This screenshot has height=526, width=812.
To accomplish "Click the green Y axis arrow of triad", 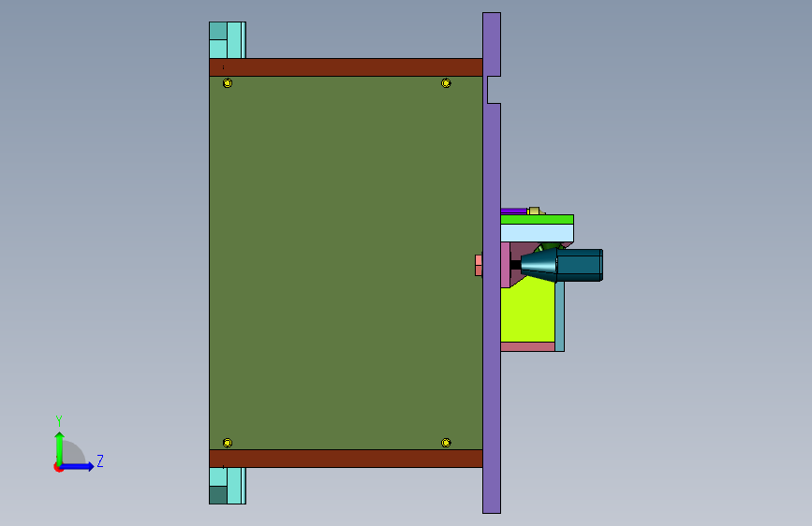I will pos(60,447).
